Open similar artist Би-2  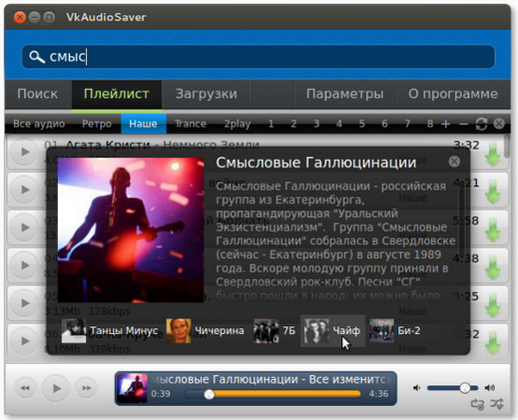point(395,331)
